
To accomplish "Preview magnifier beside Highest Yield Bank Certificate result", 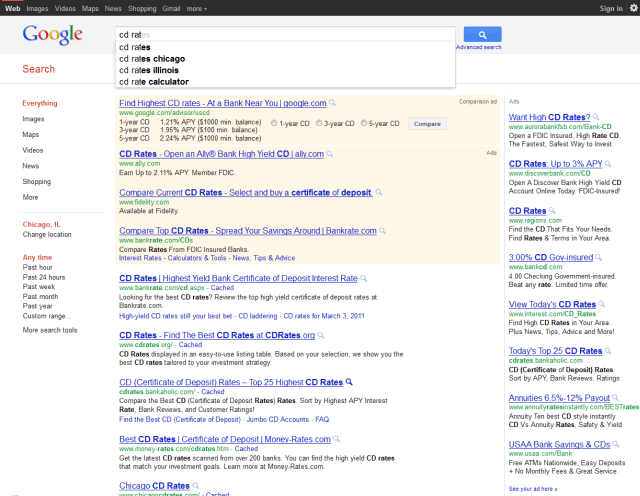I will tap(364, 278).
